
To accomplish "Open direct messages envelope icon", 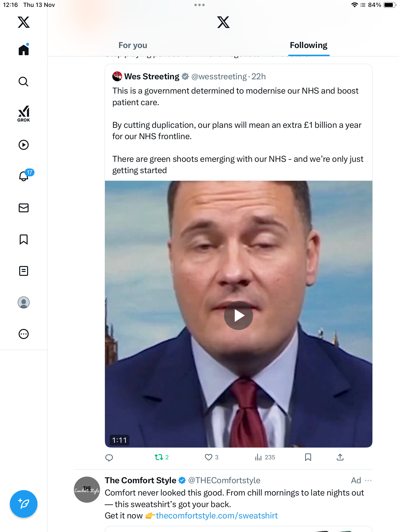I will [24, 208].
